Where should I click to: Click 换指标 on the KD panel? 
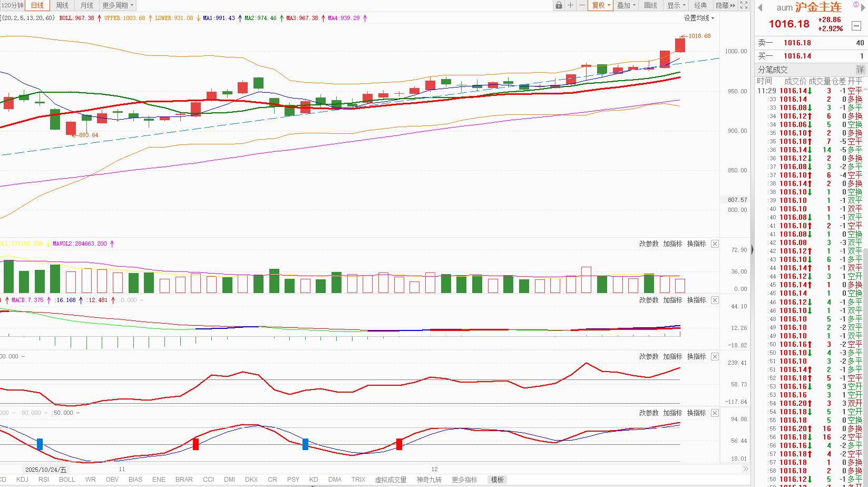coord(696,413)
